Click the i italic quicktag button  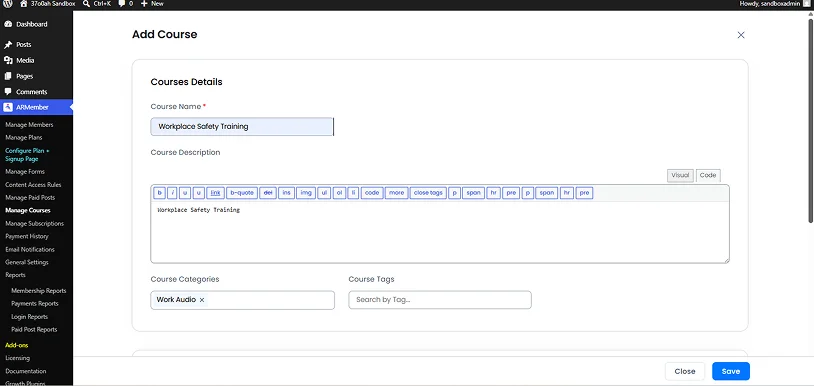click(x=172, y=193)
